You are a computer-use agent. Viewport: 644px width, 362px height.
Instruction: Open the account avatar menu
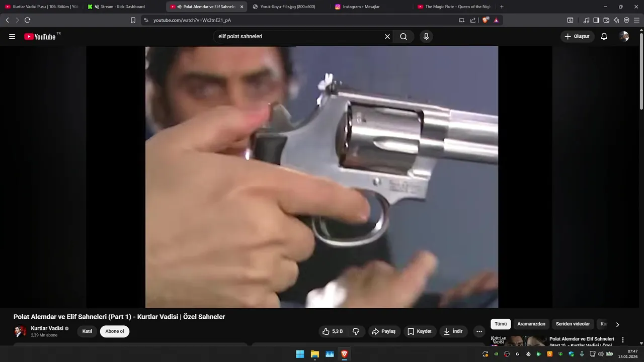pyautogui.click(x=624, y=36)
